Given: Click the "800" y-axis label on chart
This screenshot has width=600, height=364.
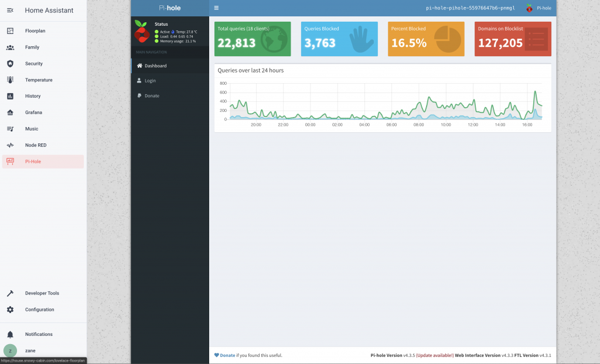Looking at the screenshot, I should tap(223, 83).
